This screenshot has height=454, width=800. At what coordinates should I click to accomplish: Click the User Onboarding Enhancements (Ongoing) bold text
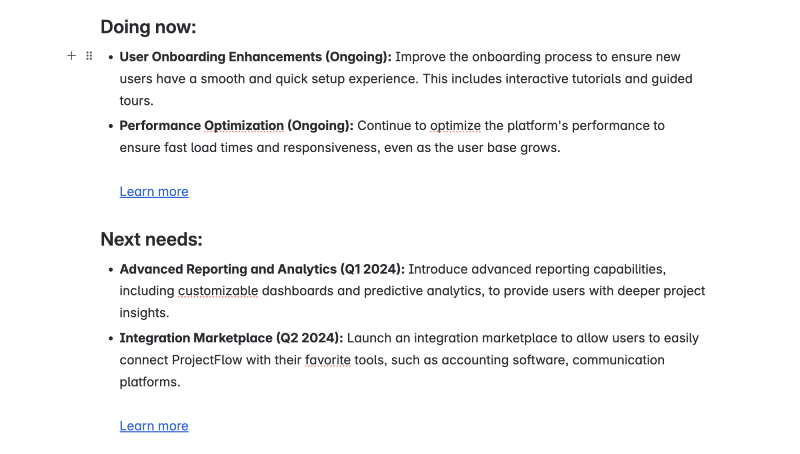[256, 57]
